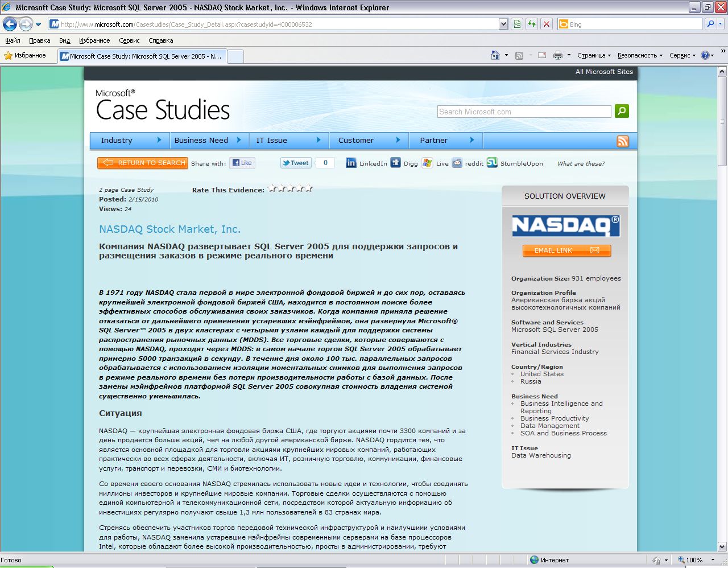
Task: Open the Сервис command bar dropdown
Action: point(682,55)
